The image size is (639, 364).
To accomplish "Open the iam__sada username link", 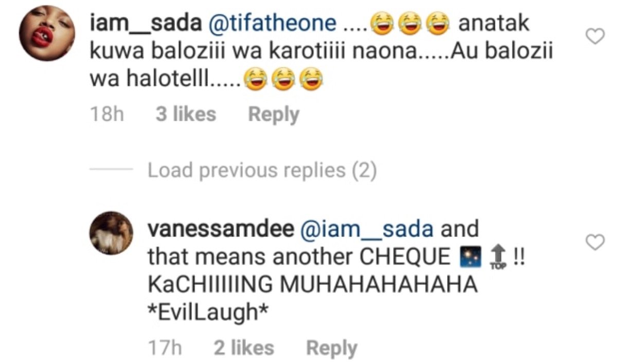I will click(147, 24).
